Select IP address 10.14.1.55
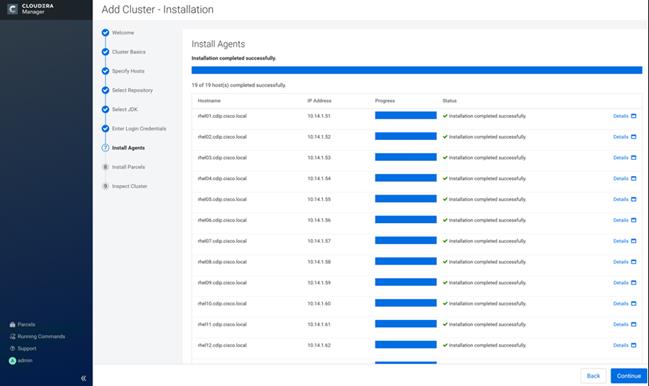Viewport: 649px width, 386px height. click(319, 199)
